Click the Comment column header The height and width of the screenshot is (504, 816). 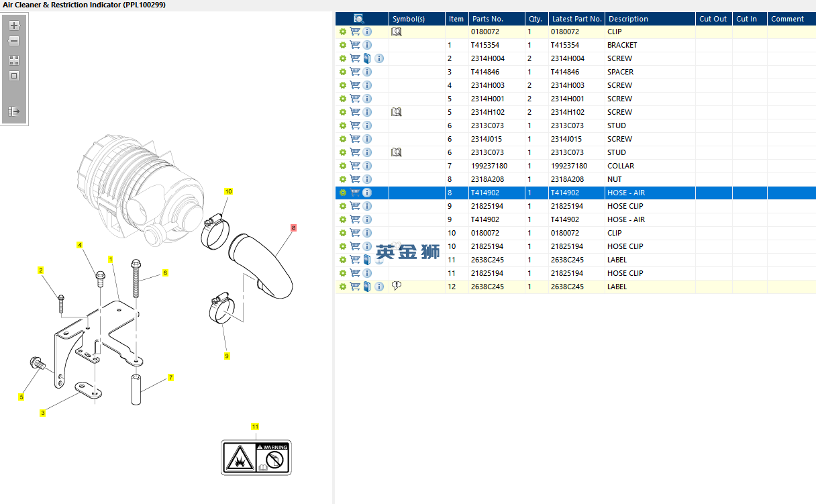tap(792, 19)
